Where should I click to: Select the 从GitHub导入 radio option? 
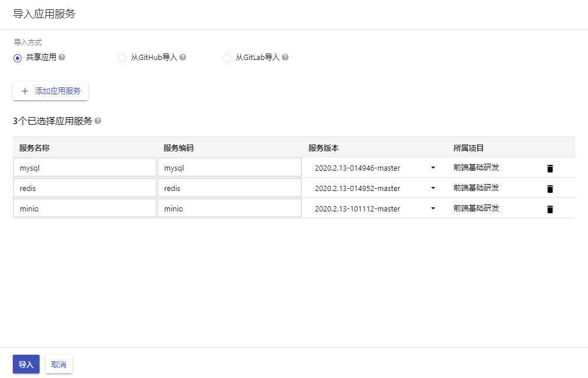click(x=122, y=58)
